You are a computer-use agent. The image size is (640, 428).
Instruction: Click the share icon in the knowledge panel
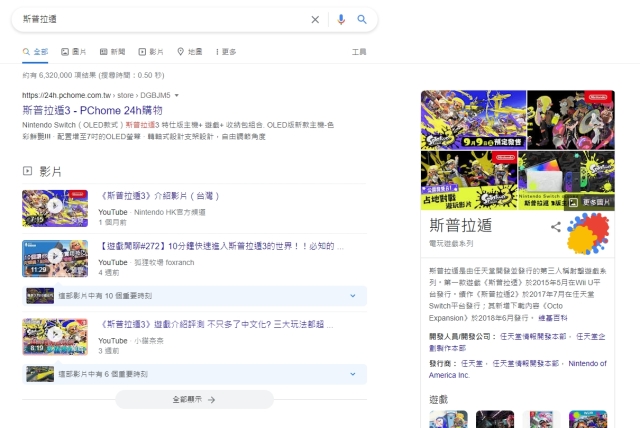coord(556,227)
